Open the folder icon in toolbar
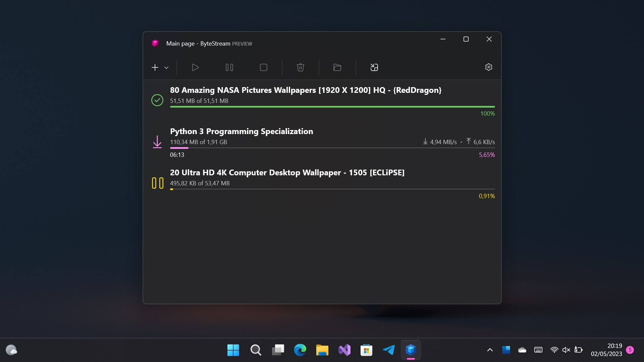 pos(337,67)
